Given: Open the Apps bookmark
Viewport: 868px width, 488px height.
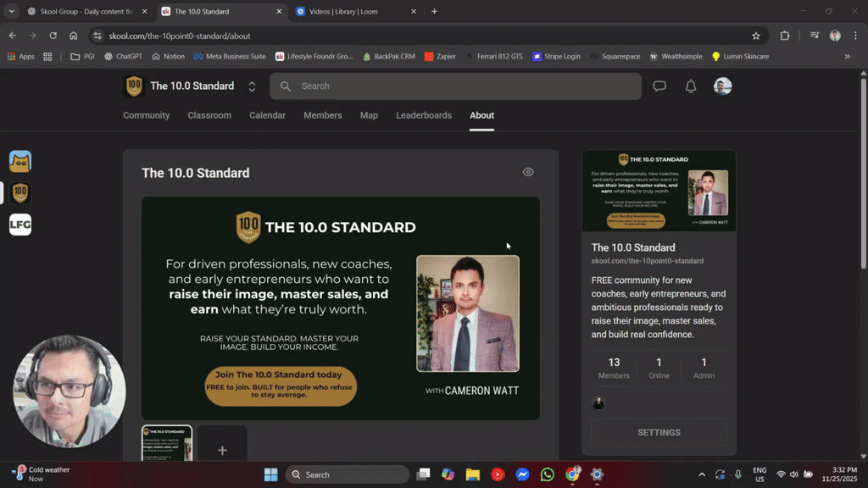Looking at the screenshot, I should (x=21, y=57).
